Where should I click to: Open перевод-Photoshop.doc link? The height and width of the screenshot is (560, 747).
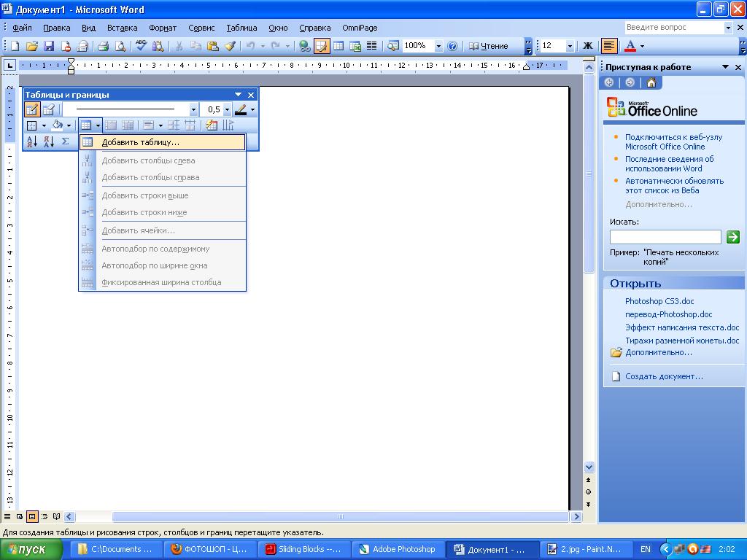coord(668,314)
